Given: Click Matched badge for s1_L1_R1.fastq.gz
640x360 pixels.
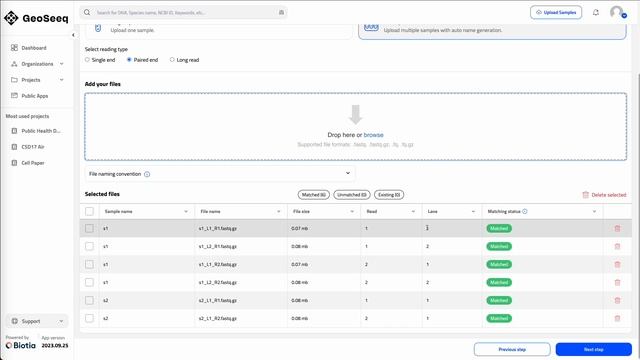Looking at the screenshot, I should (499, 229).
